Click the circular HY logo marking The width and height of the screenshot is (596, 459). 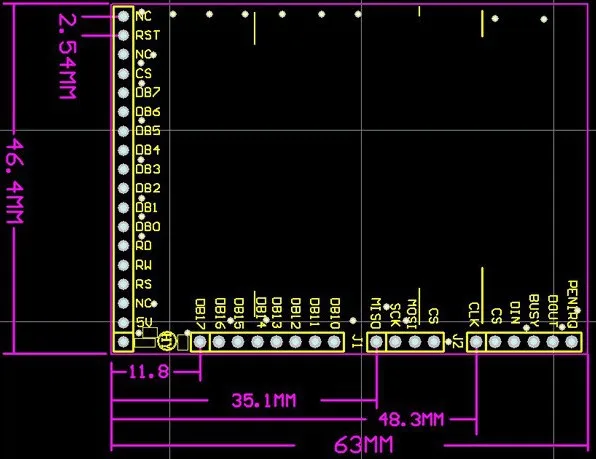[x=167, y=341]
